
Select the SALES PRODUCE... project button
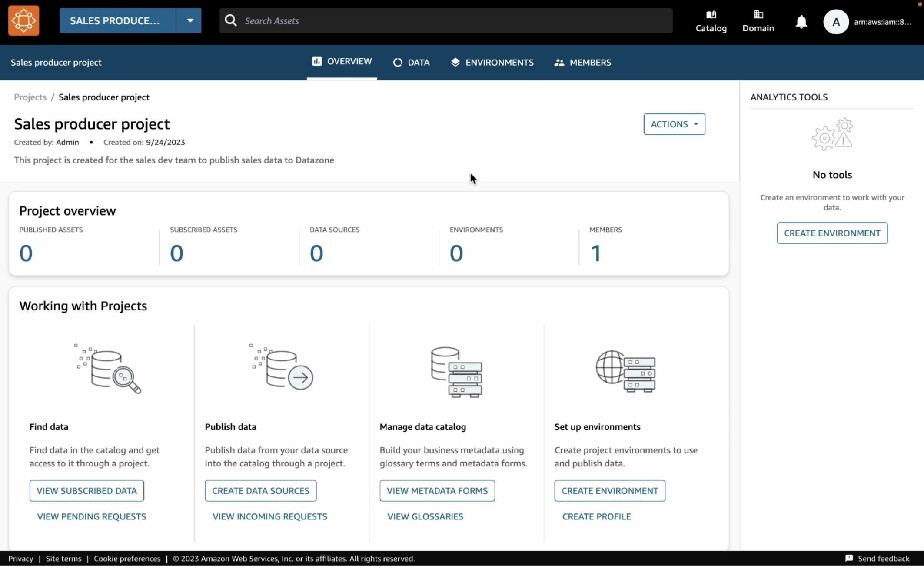(x=117, y=20)
